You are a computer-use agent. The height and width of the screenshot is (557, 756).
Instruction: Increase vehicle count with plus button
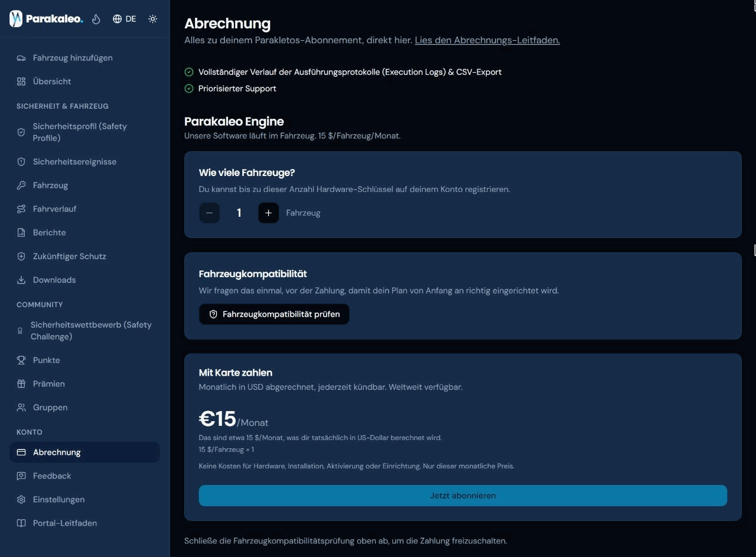coord(268,213)
